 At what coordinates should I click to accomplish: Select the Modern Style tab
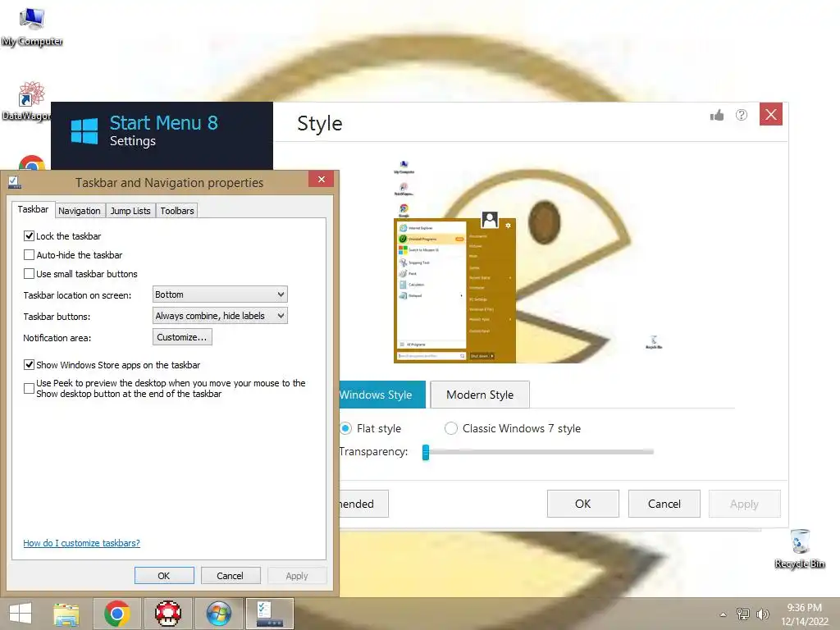(x=480, y=395)
